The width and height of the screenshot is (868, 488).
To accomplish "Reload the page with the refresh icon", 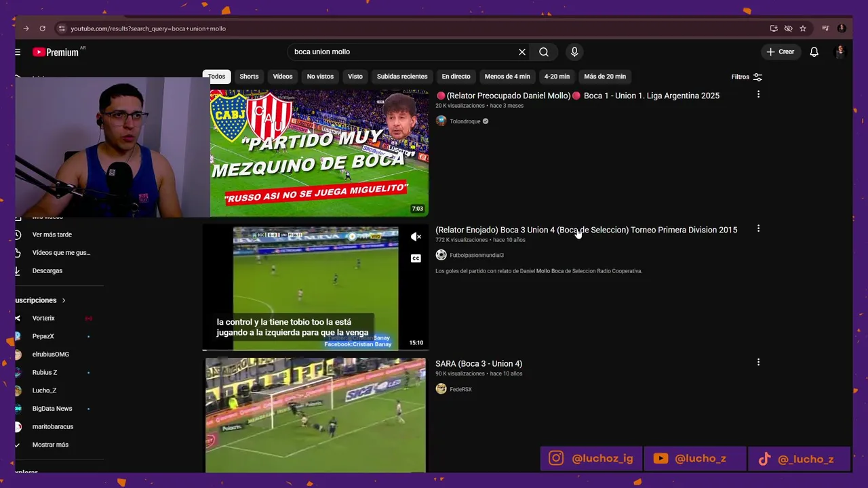I will [x=42, y=28].
